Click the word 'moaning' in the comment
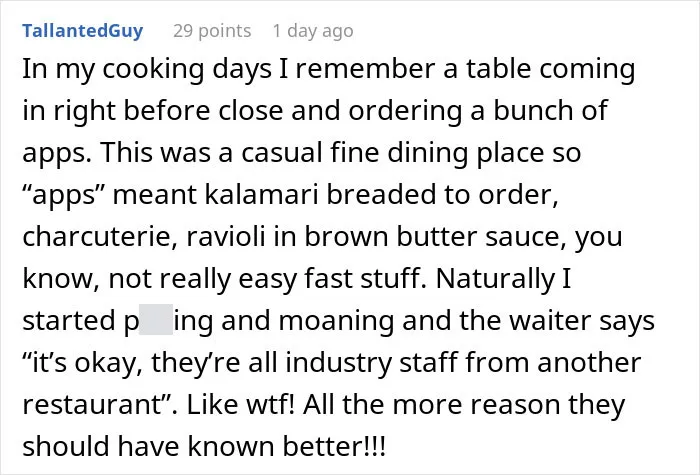This screenshot has width=700, height=475. click(x=336, y=321)
